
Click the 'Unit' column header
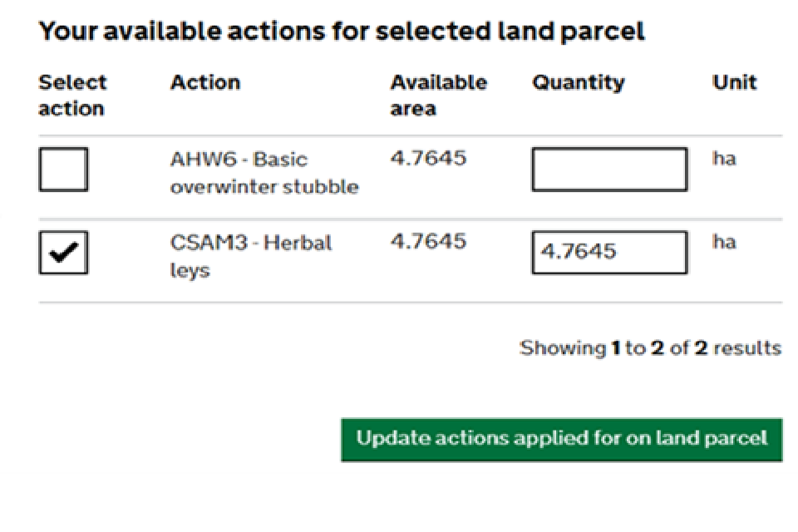tap(735, 82)
